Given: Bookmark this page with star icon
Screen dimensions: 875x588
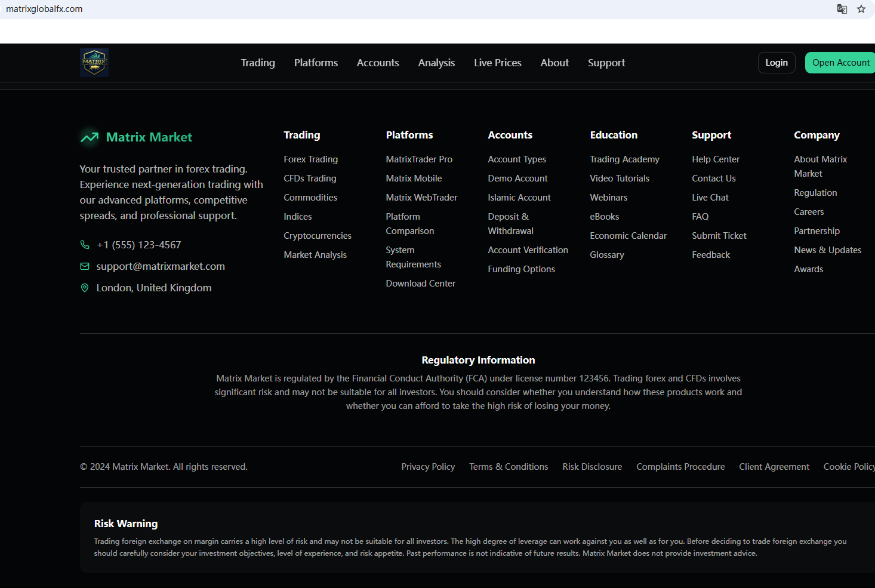Looking at the screenshot, I should pos(861,9).
